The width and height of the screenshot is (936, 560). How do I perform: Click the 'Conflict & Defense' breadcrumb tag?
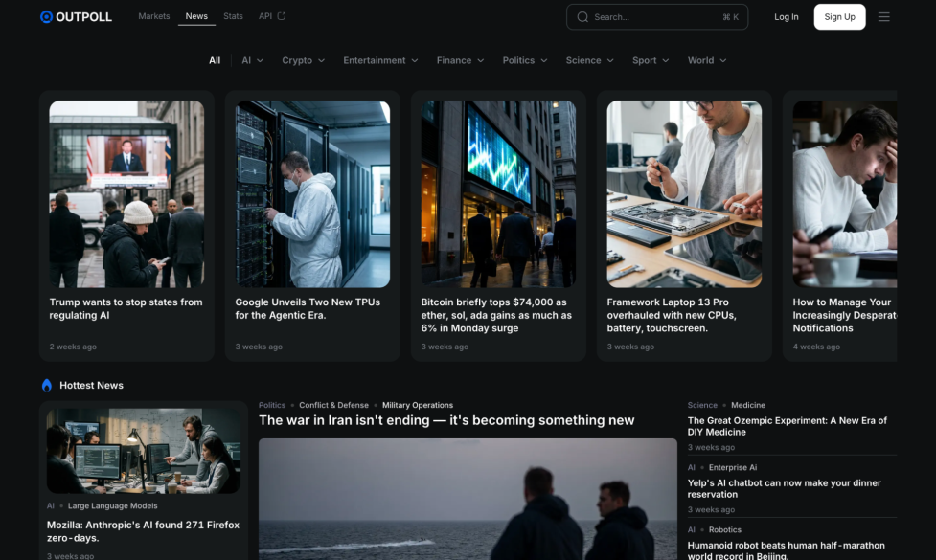pyautogui.click(x=333, y=405)
